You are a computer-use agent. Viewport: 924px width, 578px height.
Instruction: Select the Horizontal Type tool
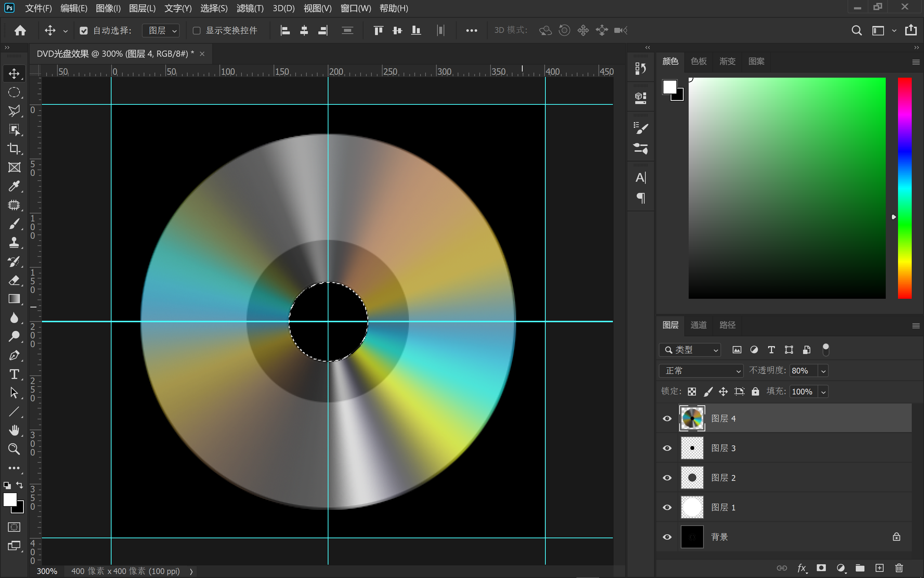tap(14, 374)
